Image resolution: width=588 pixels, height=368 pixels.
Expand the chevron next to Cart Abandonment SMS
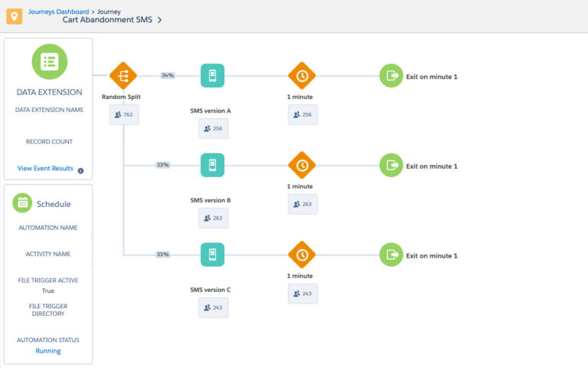159,21
